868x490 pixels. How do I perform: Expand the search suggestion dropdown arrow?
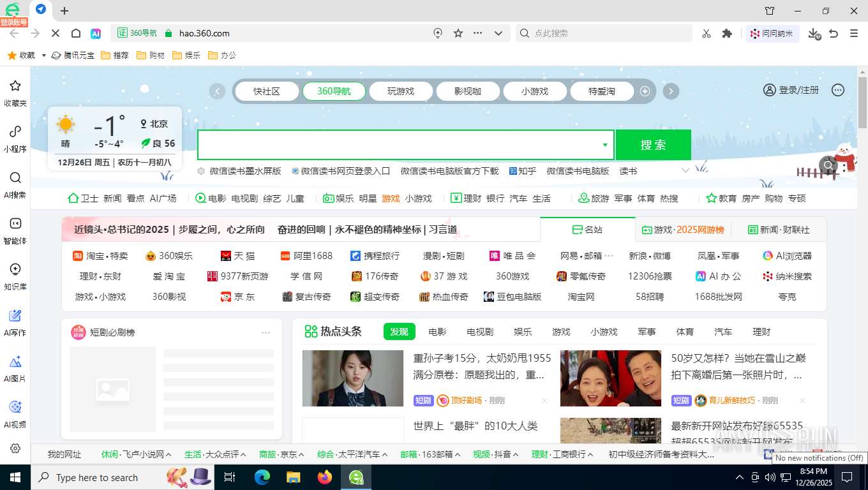[x=604, y=145]
